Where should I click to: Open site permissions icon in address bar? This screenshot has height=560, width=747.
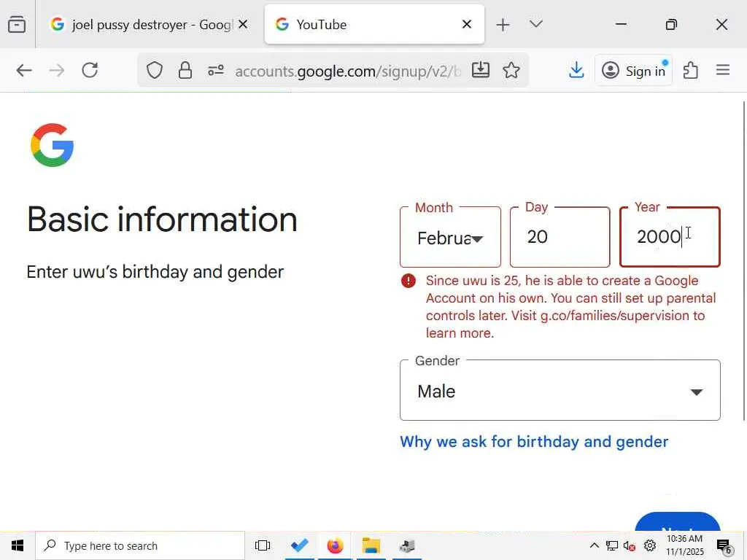pos(216,71)
